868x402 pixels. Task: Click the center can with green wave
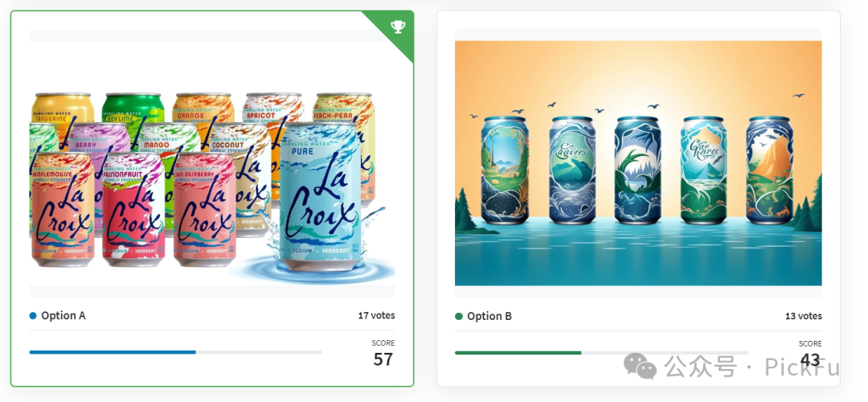(x=637, y=170)
